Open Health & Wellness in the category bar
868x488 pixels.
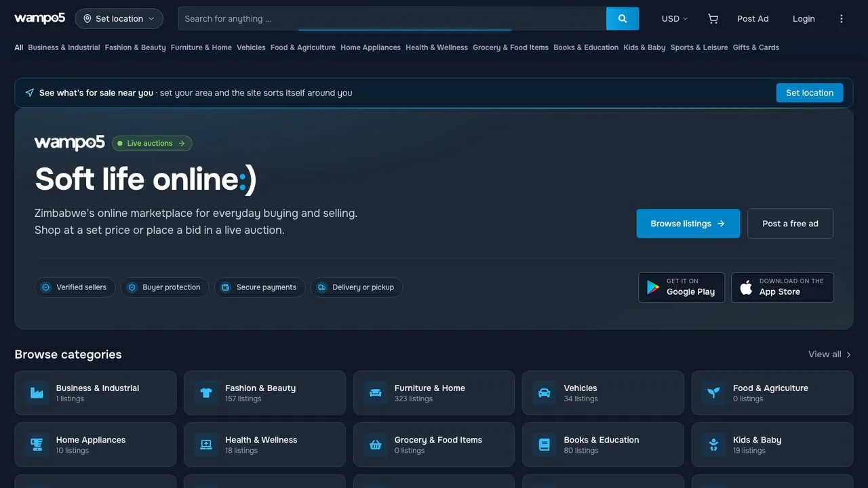coord(437,47)
